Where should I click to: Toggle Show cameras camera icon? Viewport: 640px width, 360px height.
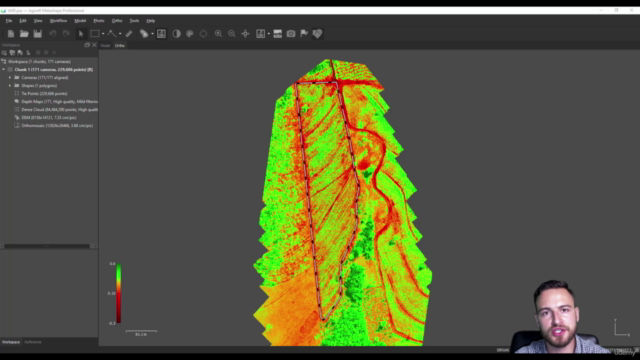[291, 34]
